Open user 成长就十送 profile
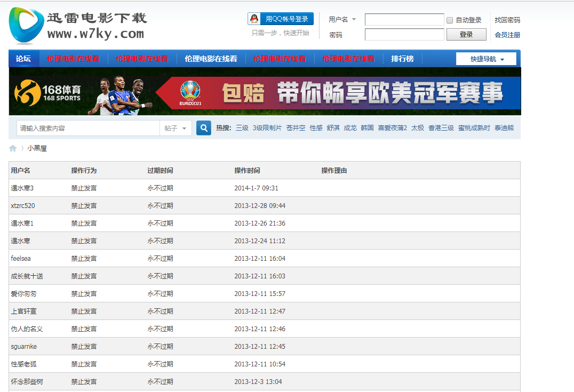 pos(27,276)
